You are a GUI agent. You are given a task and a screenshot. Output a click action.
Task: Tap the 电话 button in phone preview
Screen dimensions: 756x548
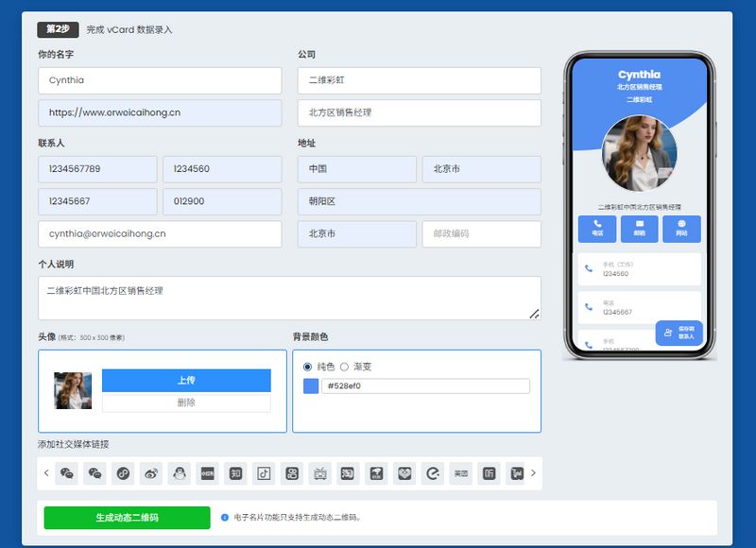[597, 229]
